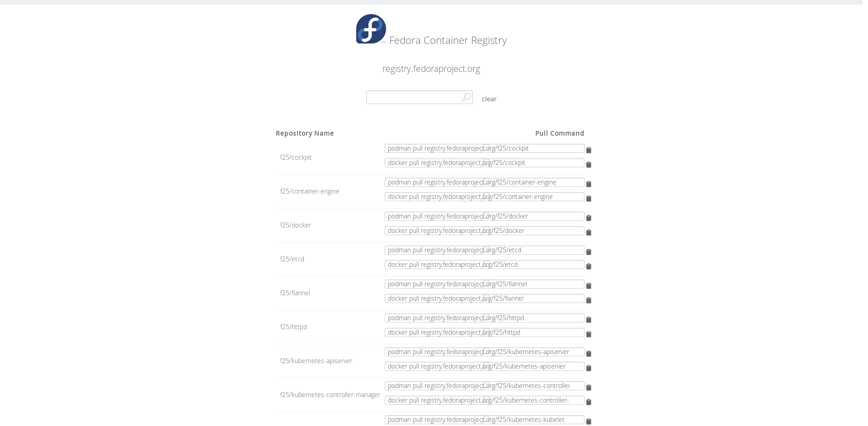Click the f25/httpd repository name
Image resolution: width=868 pixels, height=426 pixels.
[x=293, y=327]
